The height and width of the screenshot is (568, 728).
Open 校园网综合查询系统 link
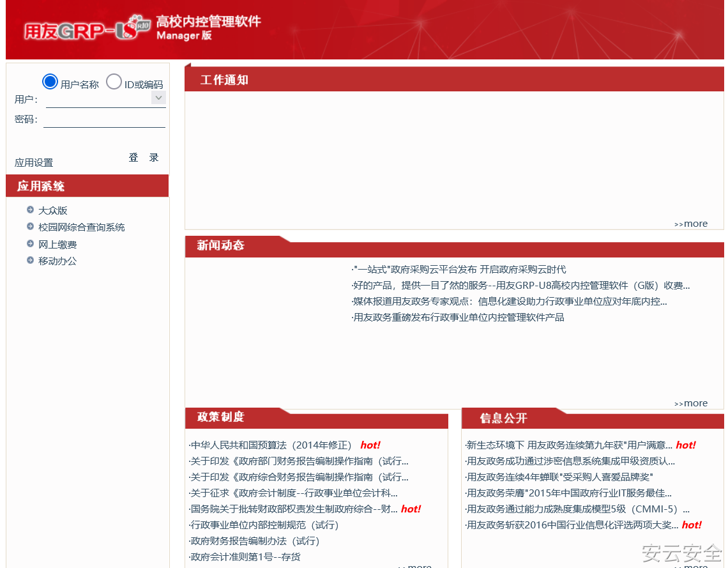82,227
